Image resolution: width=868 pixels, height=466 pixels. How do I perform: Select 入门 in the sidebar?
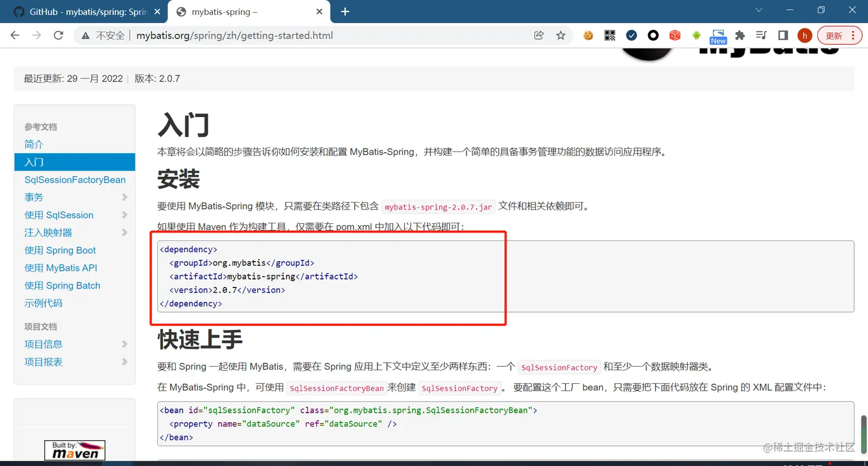[x=75, y=162]
